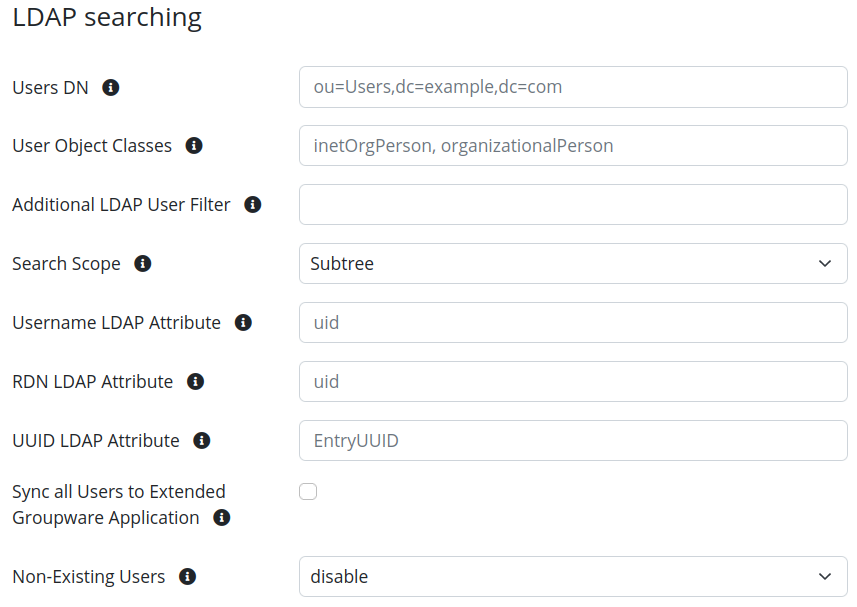Click the Username LDAP Attribute info icon

[x=242, y=322]
